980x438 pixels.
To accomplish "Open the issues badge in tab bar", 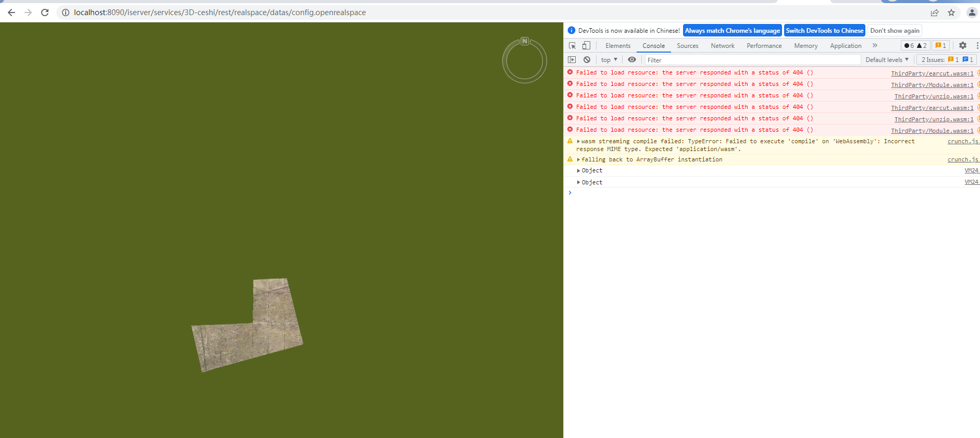I will 941,46.
